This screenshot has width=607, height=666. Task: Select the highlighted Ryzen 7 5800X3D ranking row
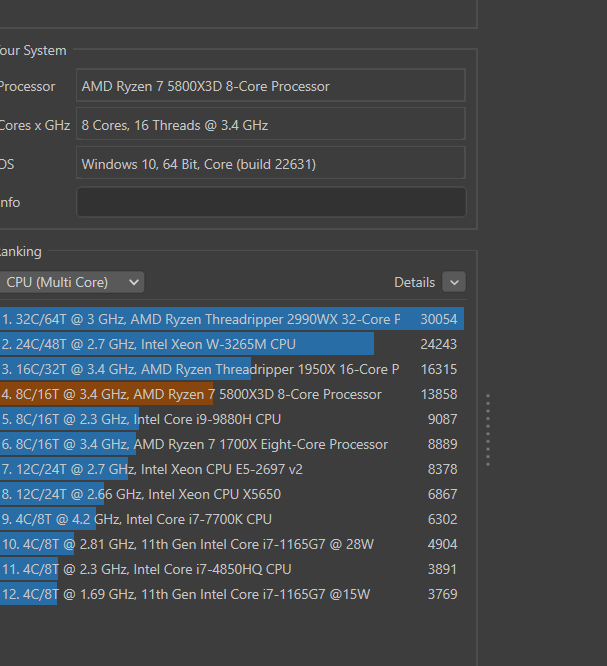[x=232, y=394]
